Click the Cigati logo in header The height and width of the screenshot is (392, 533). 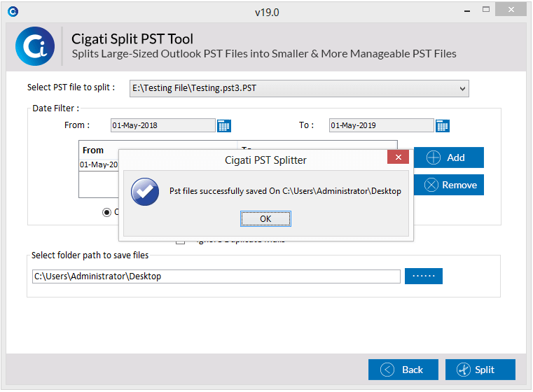pos(35,46)
